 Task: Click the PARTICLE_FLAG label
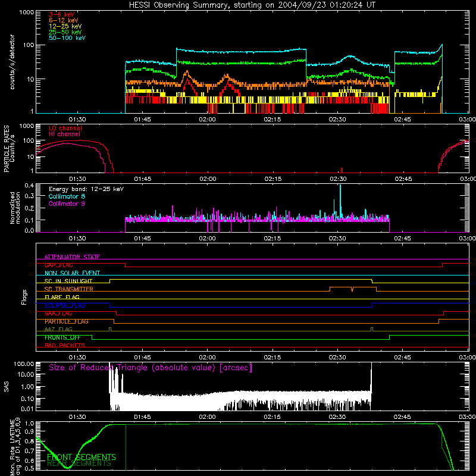coord(67,321)
